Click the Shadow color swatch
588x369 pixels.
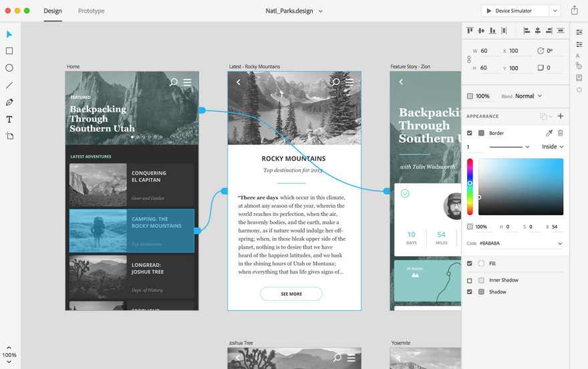point(482,291)
